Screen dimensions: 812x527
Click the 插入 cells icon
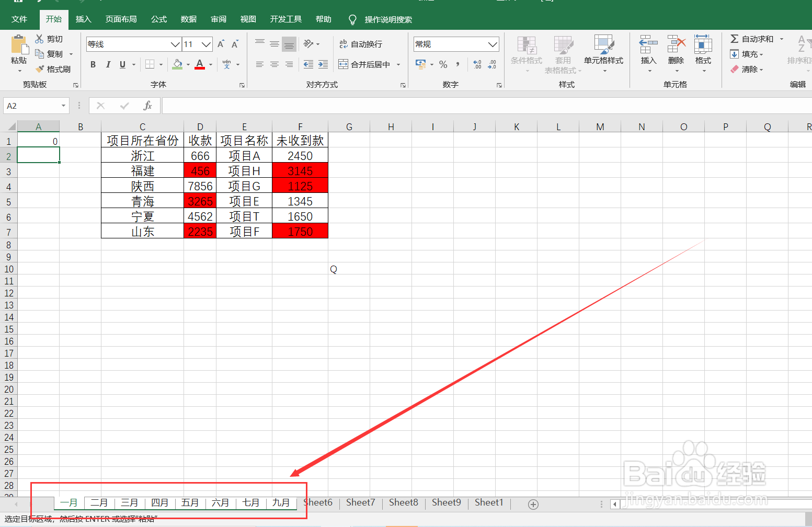pos(648,44)
